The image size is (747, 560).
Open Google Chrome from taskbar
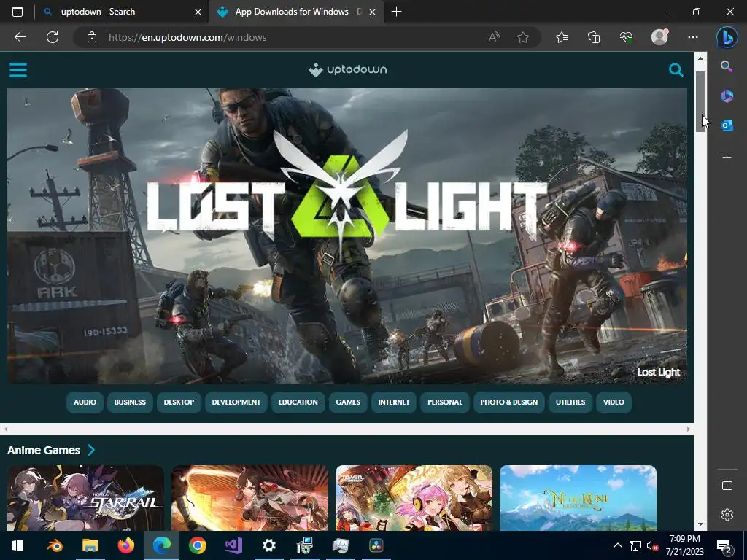(x=197, y=545)
